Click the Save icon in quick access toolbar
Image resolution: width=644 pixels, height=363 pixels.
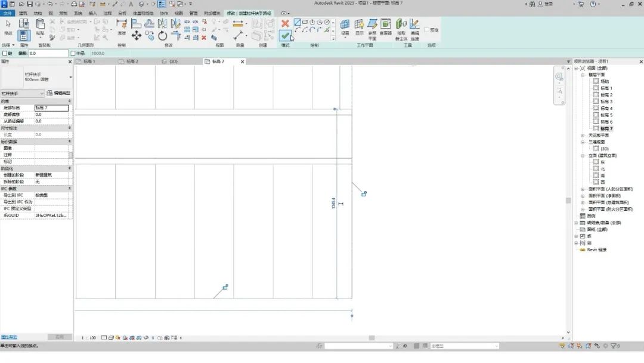(x=30, y=4)
